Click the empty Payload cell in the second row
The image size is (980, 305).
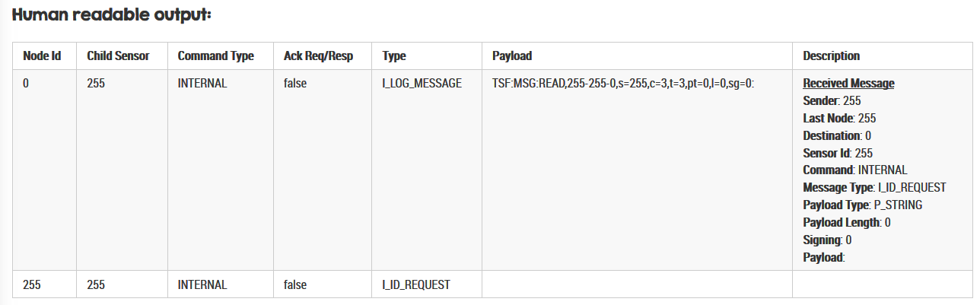tap(637, 285)
